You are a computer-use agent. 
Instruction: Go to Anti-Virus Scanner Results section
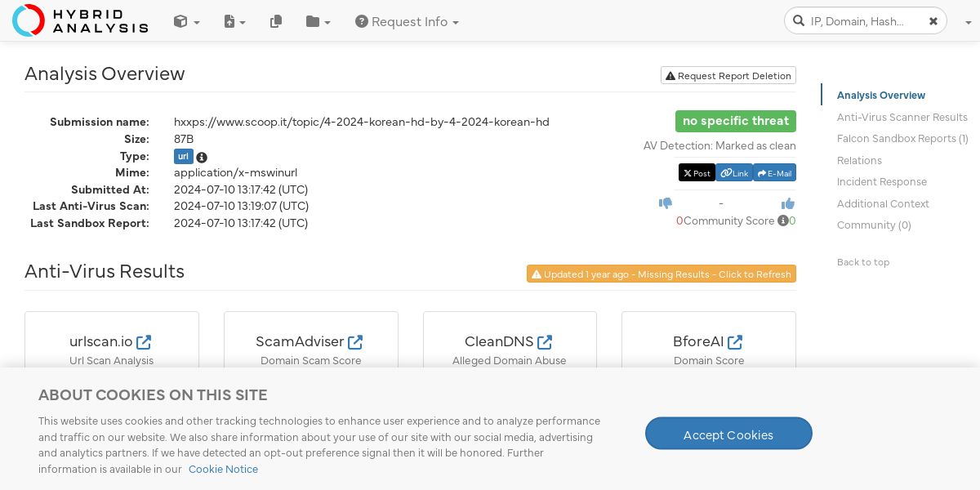902,118
